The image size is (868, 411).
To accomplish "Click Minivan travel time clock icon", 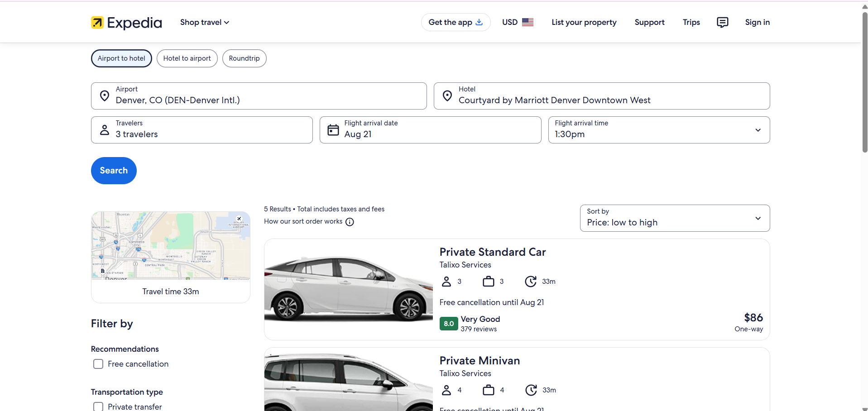I will coord(531,390).
